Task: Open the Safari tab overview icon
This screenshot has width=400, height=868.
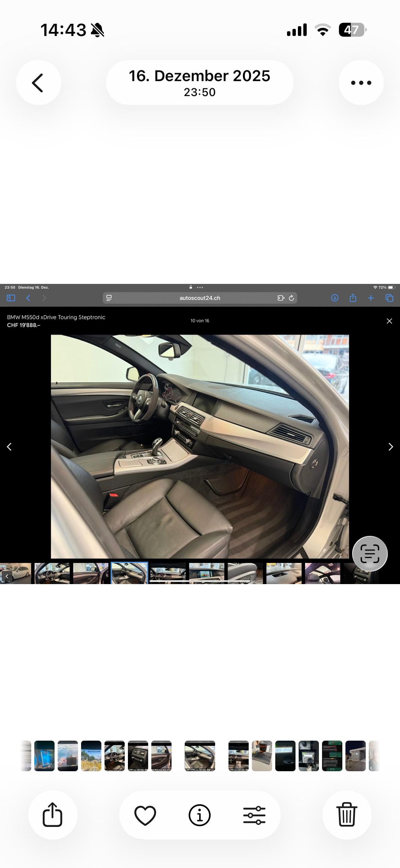Action: click(389, 298)
